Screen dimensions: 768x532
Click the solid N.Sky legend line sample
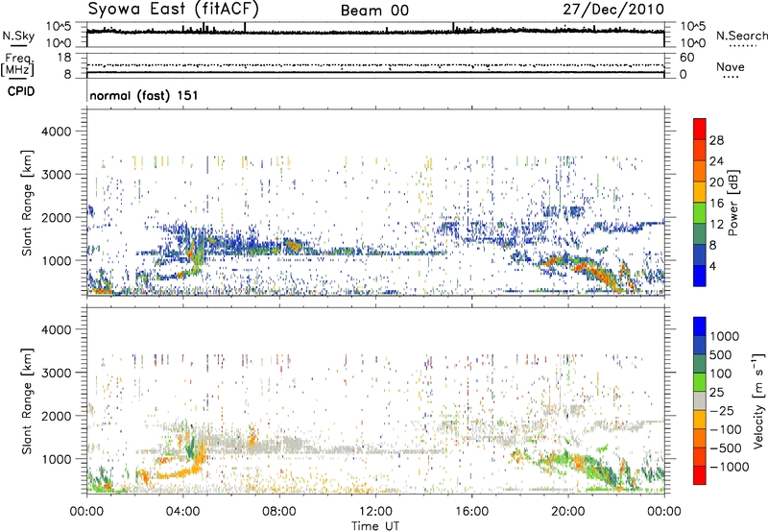point(18,45)
